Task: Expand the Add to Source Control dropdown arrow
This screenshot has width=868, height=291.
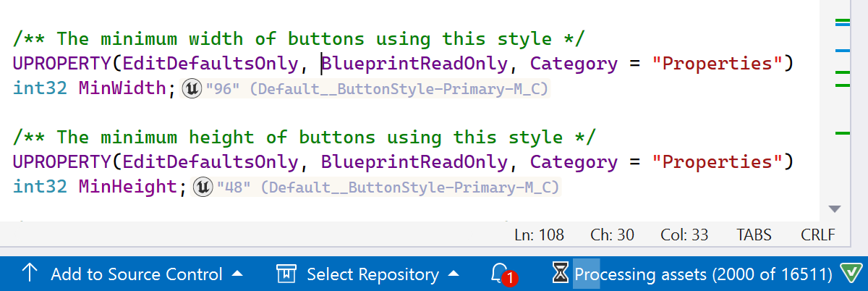Action: pyautogui.click(x=237, y=274)
